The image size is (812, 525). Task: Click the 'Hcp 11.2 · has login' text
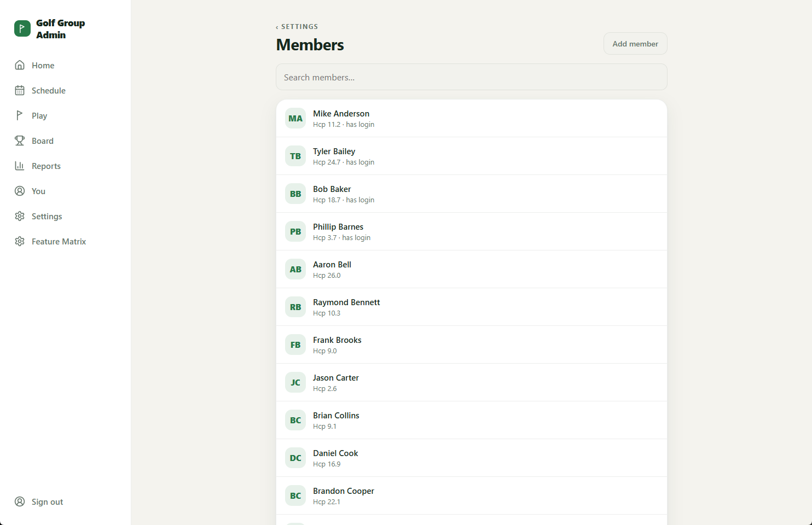[x=344, y=125]
